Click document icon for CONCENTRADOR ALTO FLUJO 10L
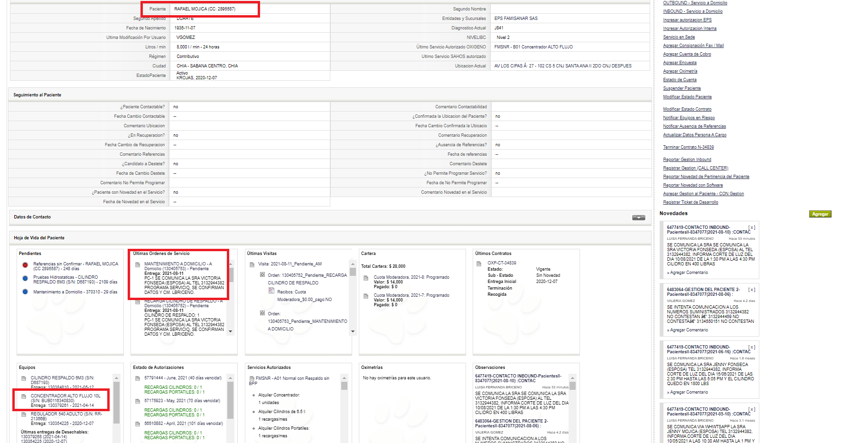This screenshot has height=443, width=868. pyautogui.click(x=24, y=396)
